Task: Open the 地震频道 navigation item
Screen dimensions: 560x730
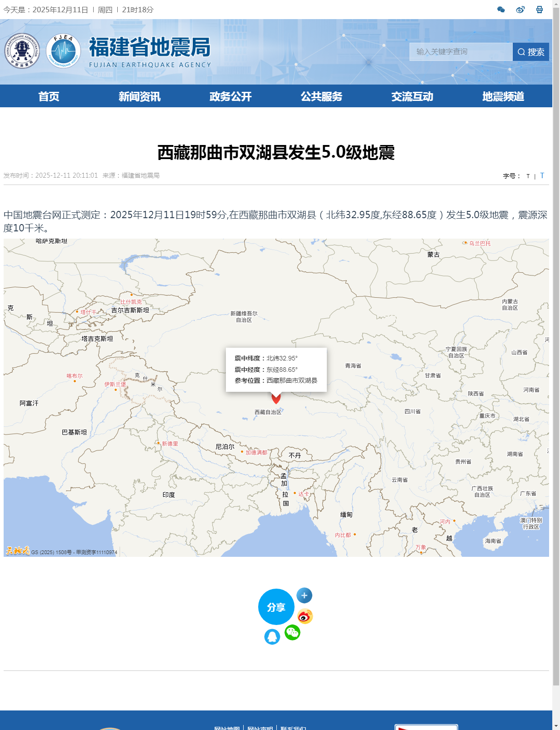Action: [x=503, y=96]
